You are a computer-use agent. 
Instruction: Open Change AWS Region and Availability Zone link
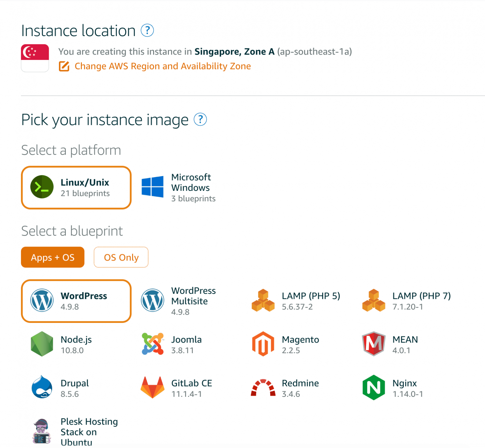click(163, 66)
